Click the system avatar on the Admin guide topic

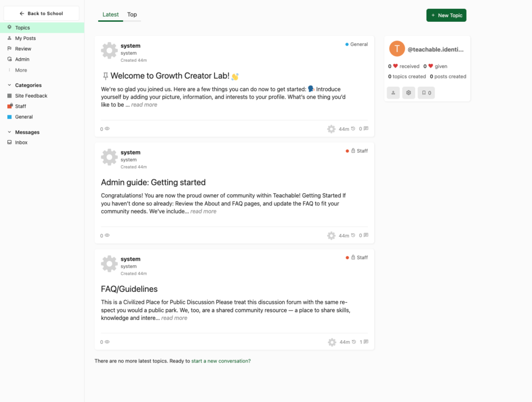click(x=109, y=157)
